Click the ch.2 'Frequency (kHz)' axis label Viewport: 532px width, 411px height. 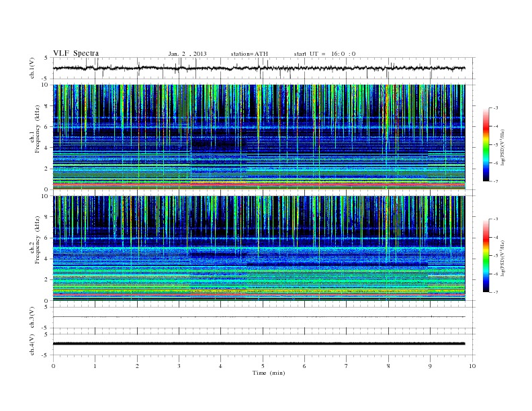click(38, 240)
